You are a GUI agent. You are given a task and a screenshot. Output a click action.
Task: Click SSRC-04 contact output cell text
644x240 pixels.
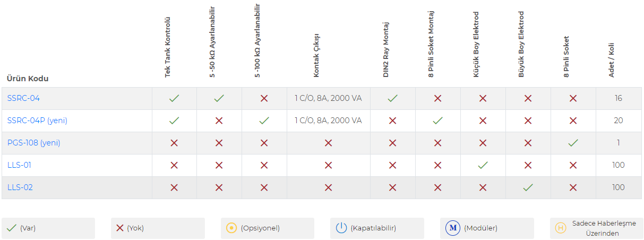[328, 98]
